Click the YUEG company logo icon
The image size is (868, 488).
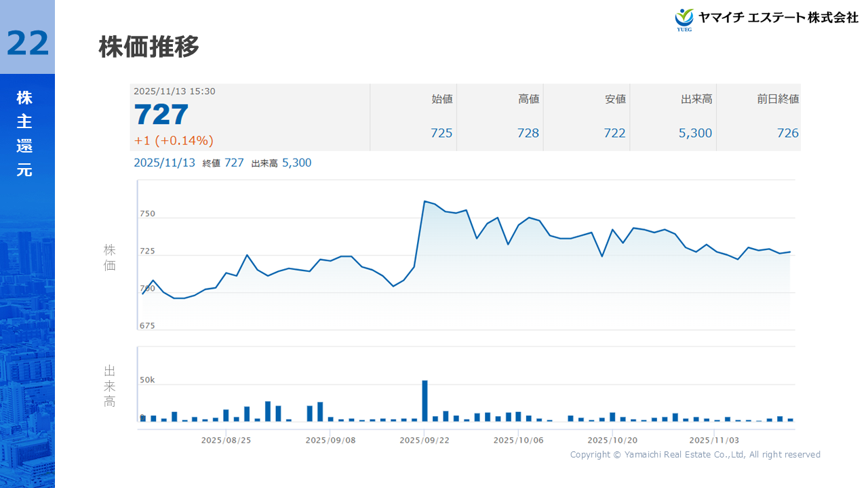(x=685, y=19)
